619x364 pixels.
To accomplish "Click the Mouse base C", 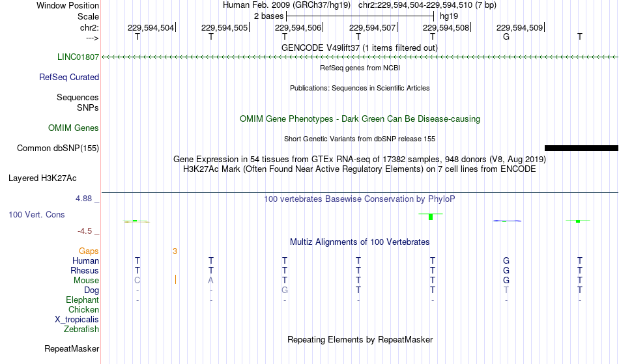I will [137, 281].
